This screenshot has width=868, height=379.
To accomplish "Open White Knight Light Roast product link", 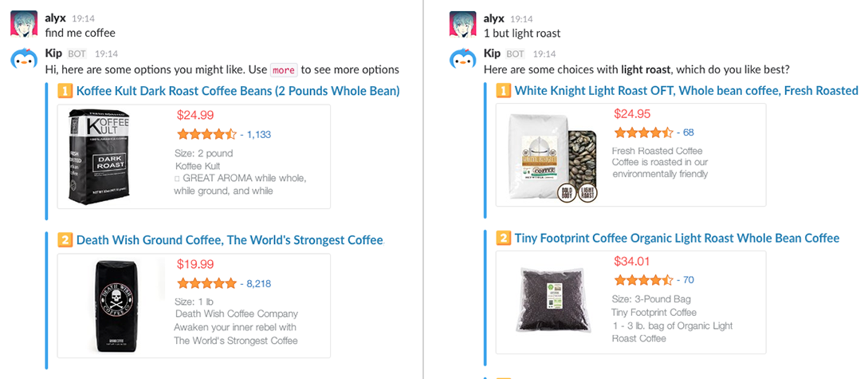I will [685, 91].
